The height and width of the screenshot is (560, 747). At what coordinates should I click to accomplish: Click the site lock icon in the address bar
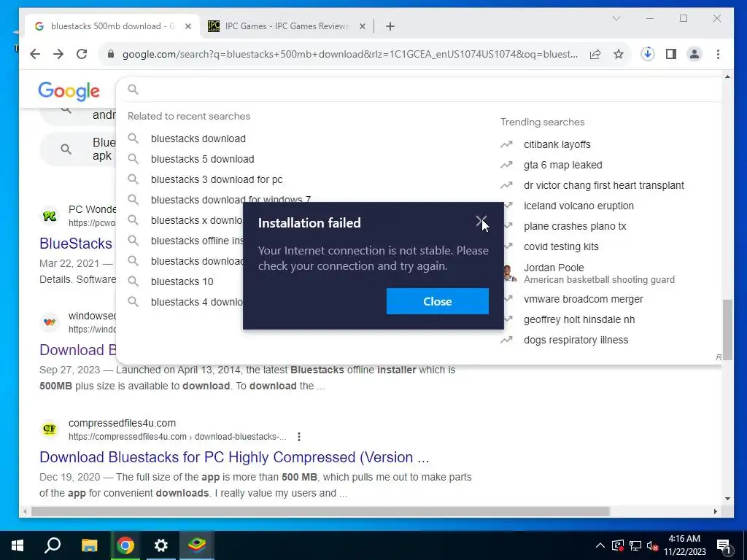point(111,54)
